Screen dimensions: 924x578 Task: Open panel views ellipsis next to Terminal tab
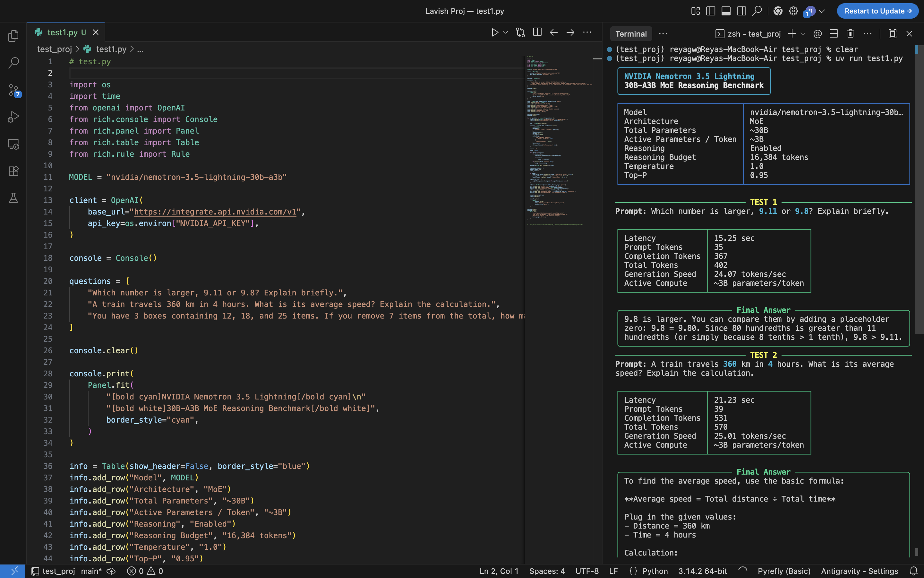point(663,34)
